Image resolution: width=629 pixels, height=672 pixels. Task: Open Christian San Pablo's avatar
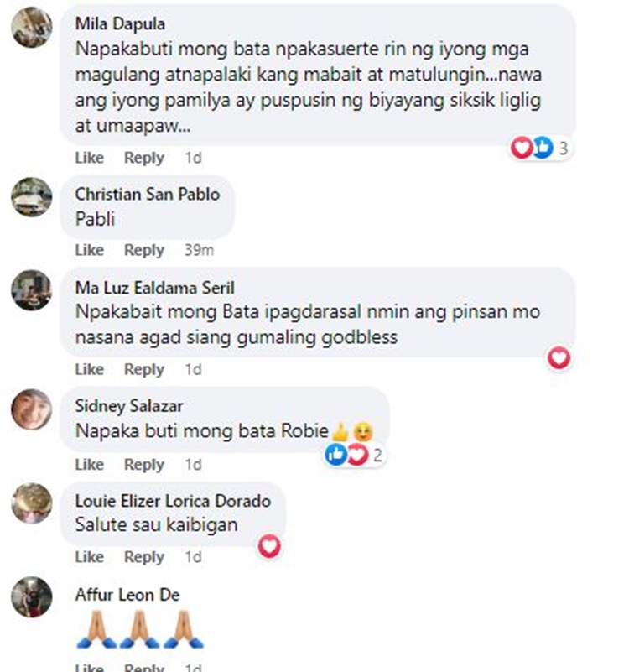click(x=32, y=197)
